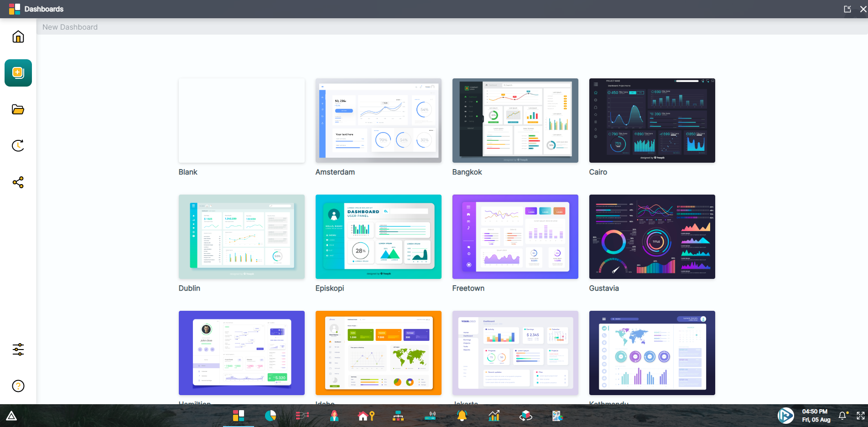Image resolution: width=868 pixels, height=427 pixels.
Task: Click the house with key taskbar icon
Action: coord(366,416)
